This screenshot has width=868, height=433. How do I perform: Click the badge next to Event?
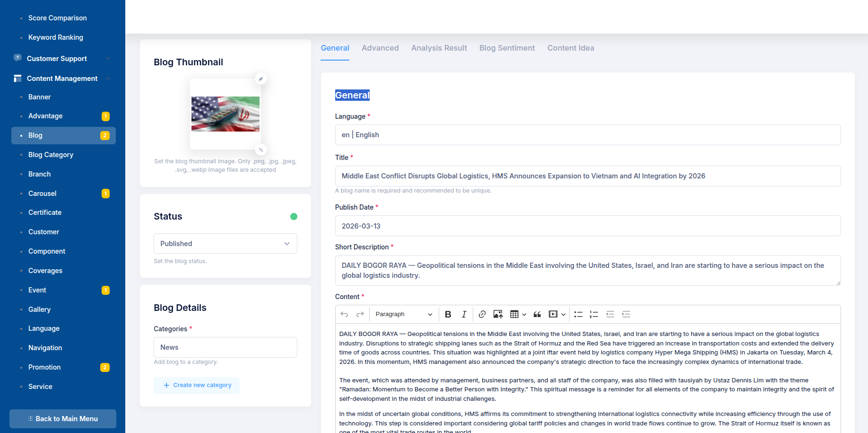[x=105, y=290]
